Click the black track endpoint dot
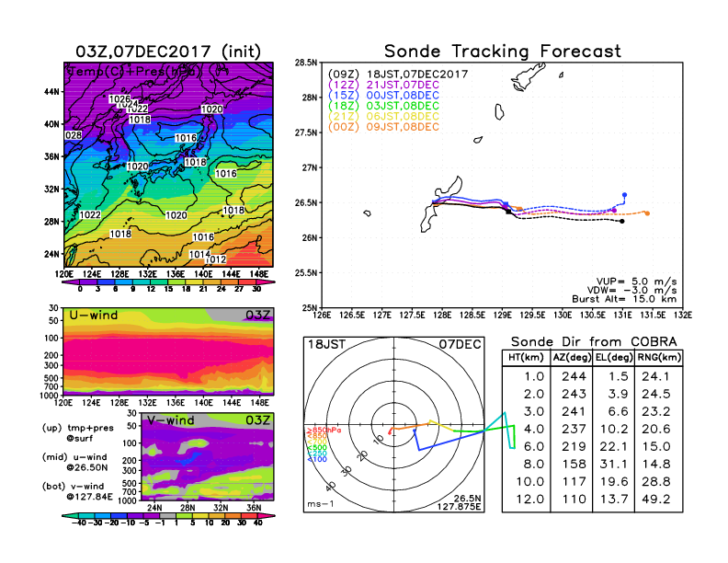 pos(622,221)
